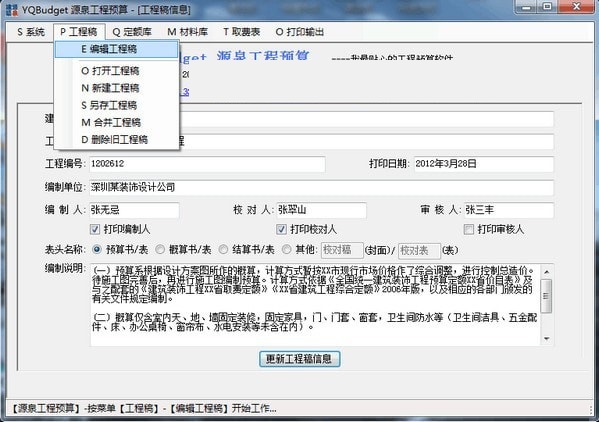Click the 更新工程稿信息 button

[x=300, y=359]
